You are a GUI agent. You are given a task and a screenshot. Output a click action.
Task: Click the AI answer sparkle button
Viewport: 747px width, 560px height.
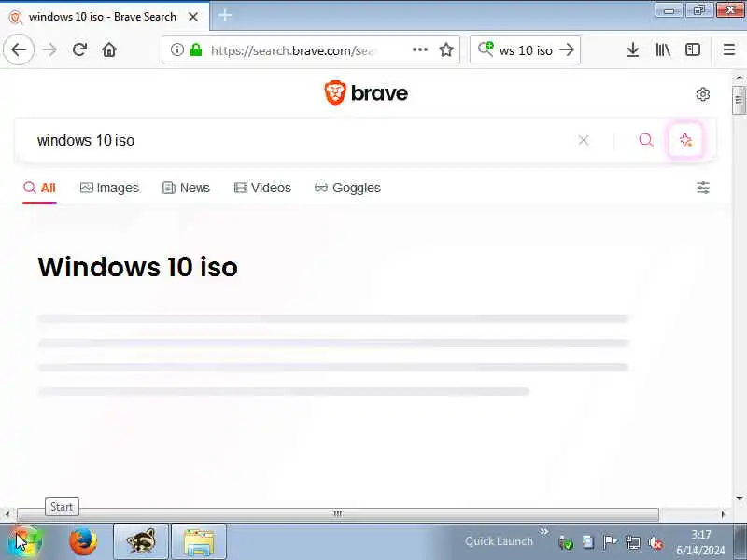[x=685, y=140]
